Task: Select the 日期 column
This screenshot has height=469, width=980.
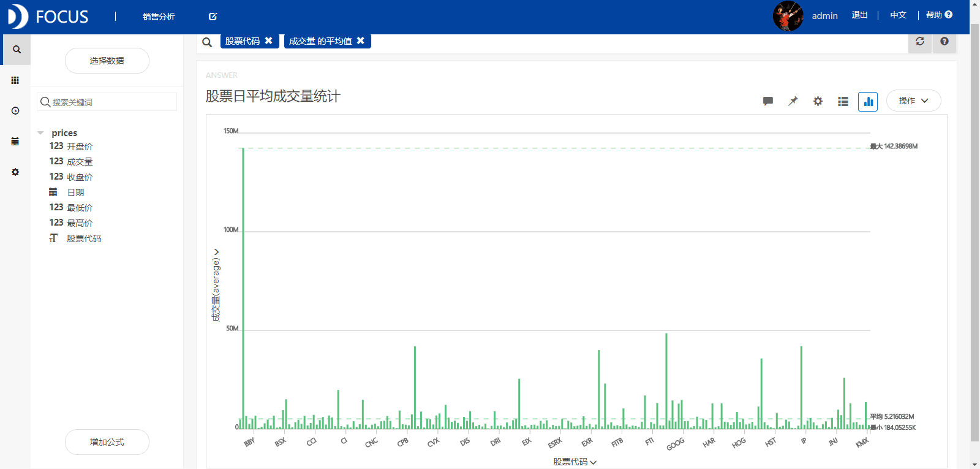Action: [75, 193]
